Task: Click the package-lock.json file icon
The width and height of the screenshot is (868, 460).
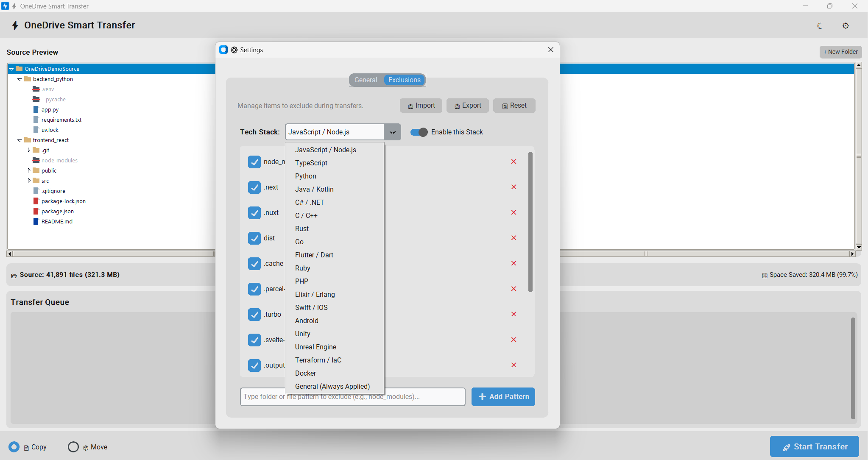Action: click(36, 201)
